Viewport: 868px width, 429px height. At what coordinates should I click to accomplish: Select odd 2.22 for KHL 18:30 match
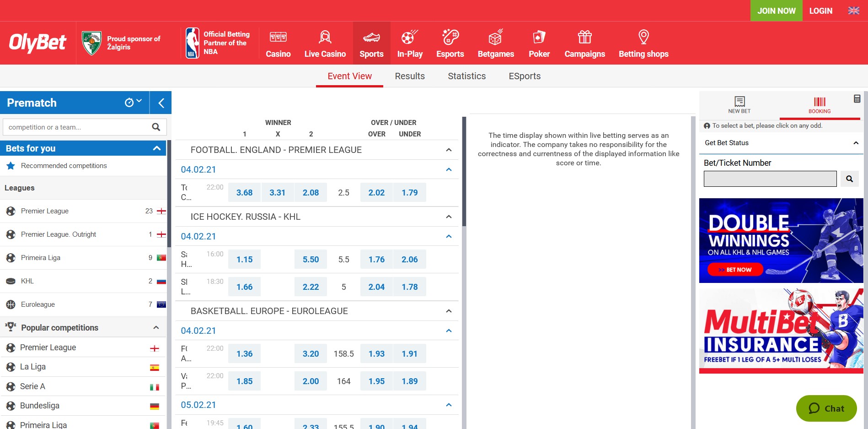[x=311, y=287]
